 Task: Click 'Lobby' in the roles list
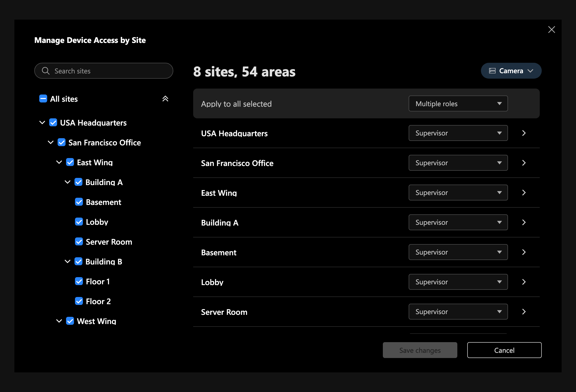click(212, 282)
